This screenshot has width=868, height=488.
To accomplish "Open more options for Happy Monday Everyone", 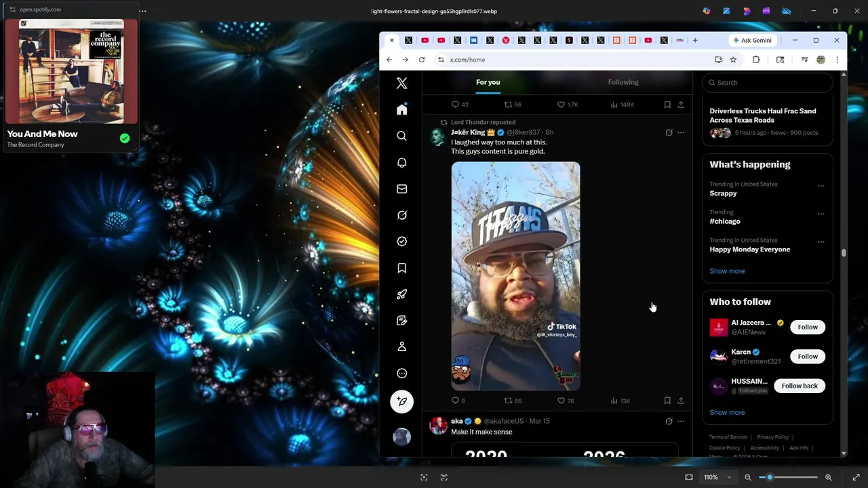I will [821, 242].
